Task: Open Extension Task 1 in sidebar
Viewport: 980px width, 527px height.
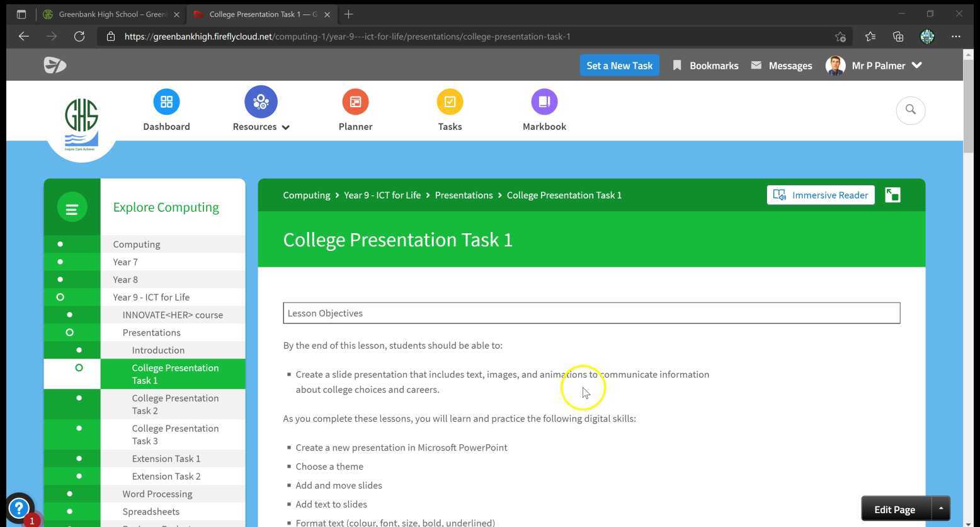Action: point(166,458)
